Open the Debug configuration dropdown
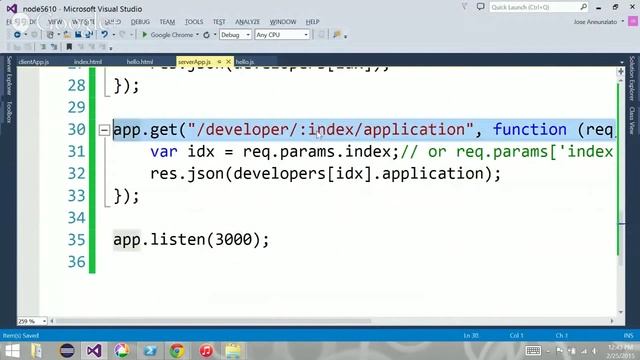Viewport: 640px width, 360px height. click(x=235, y=35)
